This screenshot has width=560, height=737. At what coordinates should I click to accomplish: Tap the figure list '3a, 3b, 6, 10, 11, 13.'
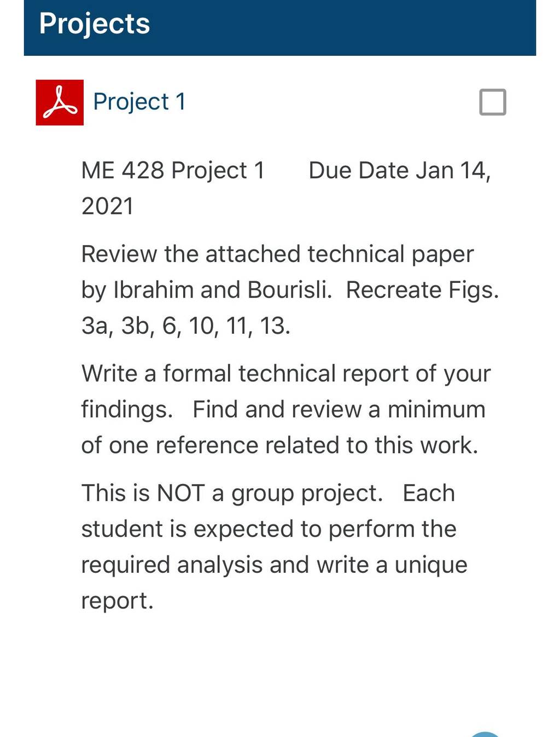pyautogui.click(x=185, y=326)
